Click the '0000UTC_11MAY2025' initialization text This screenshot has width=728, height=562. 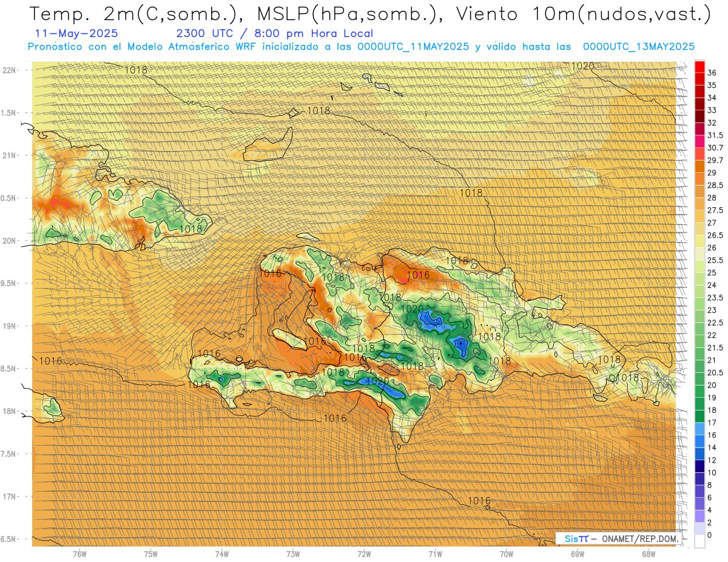tap(413, 47)
